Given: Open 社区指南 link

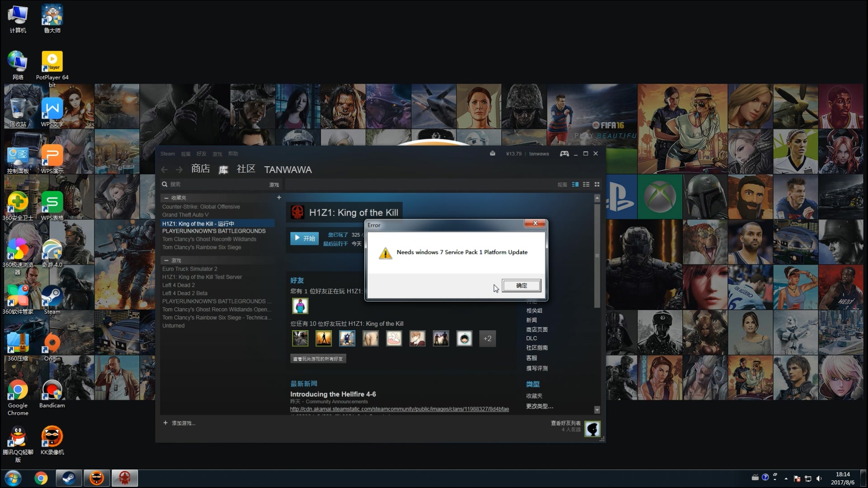Looking at the screenshot, I should (537, 347).
